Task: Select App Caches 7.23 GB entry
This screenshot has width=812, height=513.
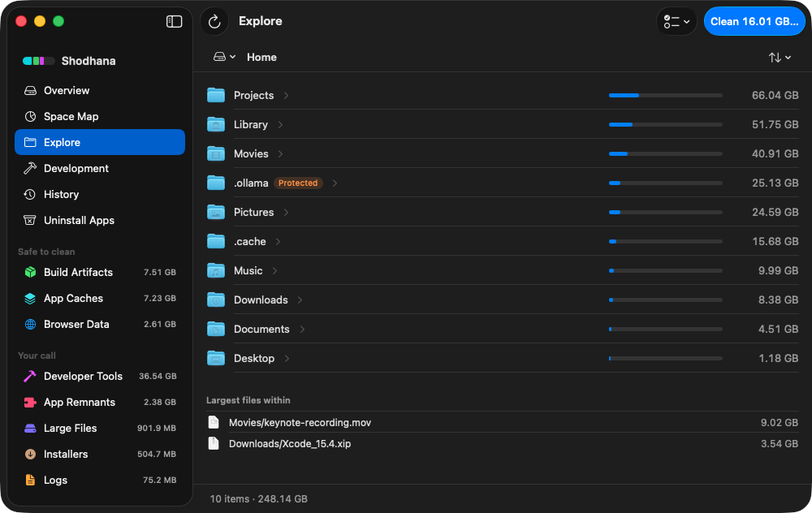Action: (x=100, y=298)
